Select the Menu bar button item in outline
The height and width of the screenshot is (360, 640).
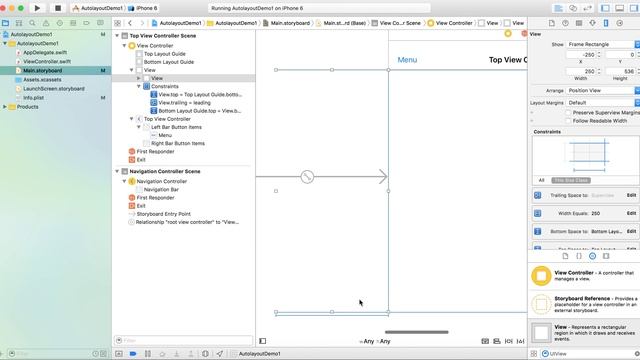tap(165, 135)
